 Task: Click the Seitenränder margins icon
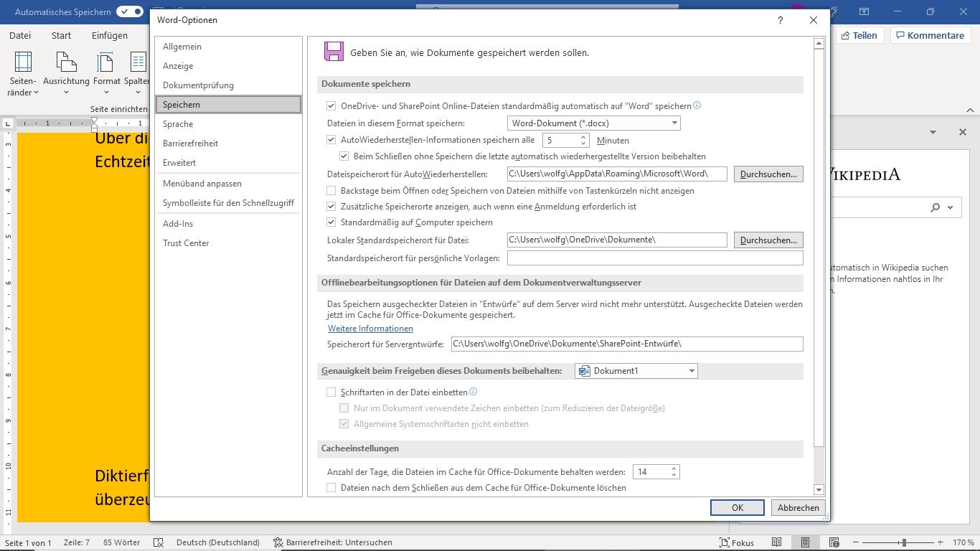click(x=23, y=62)
